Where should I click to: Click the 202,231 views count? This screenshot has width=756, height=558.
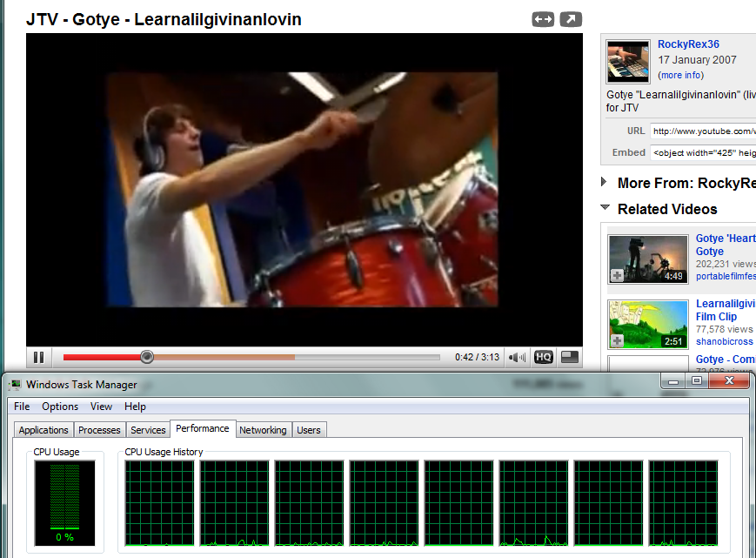click(x=726, y=264)
